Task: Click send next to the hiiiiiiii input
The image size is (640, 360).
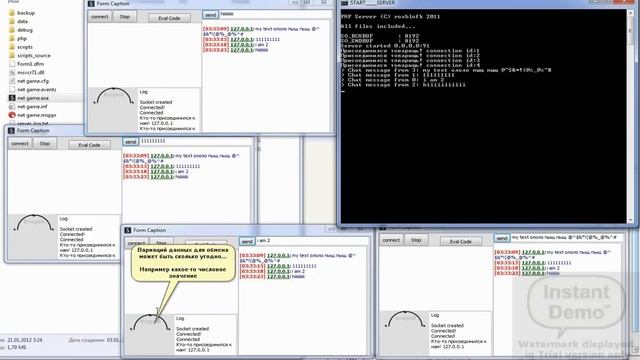Action: (x=210, y=15)
